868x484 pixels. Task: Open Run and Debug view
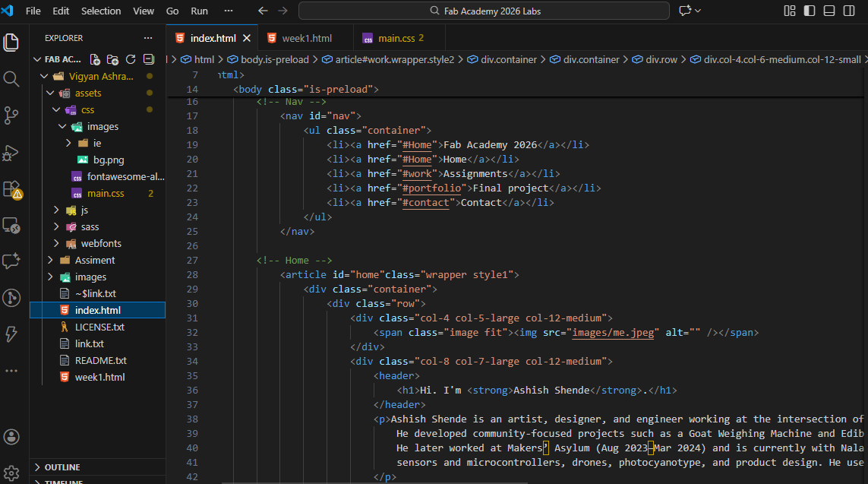click(11, 153)
